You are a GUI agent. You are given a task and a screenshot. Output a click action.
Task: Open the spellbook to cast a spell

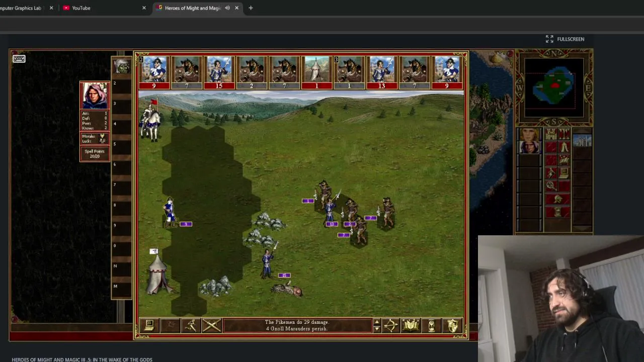click(411, 326)
